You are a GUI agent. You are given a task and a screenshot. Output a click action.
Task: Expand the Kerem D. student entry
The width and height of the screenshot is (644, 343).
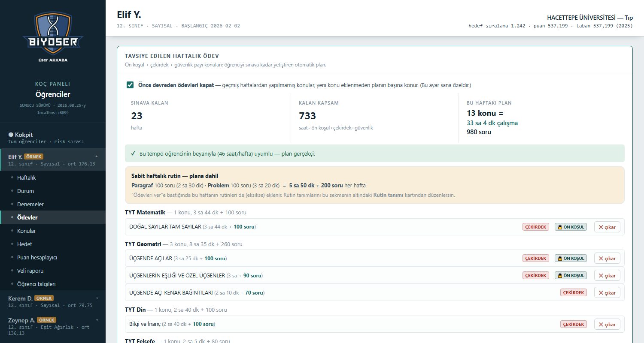97,298
